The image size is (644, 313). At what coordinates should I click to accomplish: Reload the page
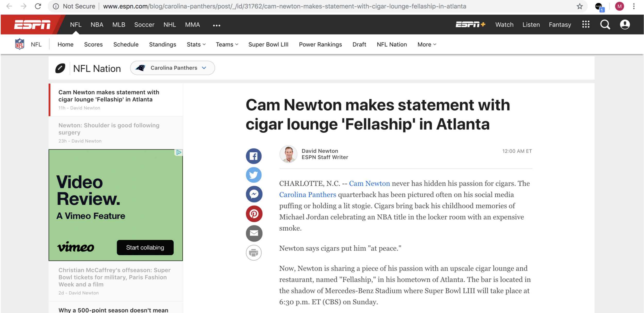point(38,6)
